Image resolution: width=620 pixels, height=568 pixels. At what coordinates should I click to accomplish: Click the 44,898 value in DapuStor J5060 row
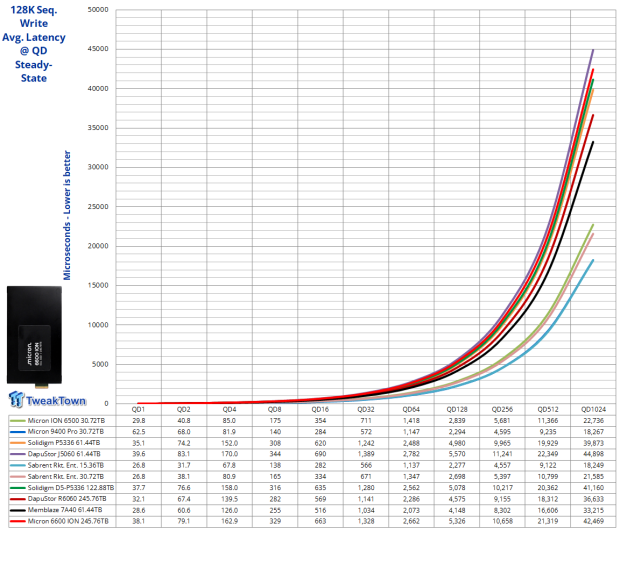[593, 454]
